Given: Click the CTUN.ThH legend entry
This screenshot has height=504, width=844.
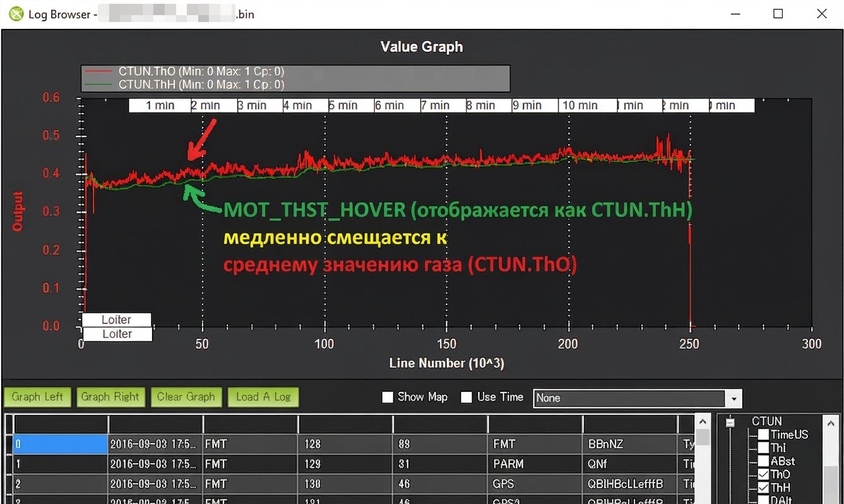Looking at the screenshot, I should coord(201,84).
